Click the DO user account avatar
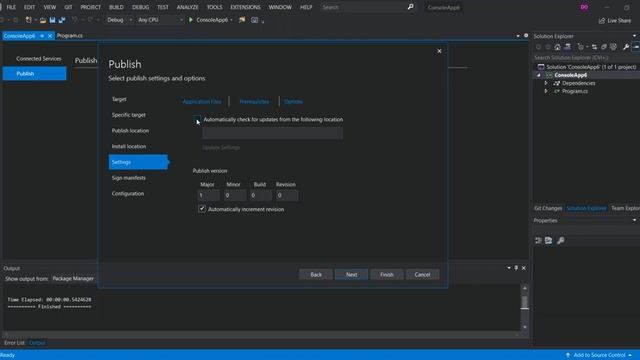The image size is (640, 360). pos(584,7)
